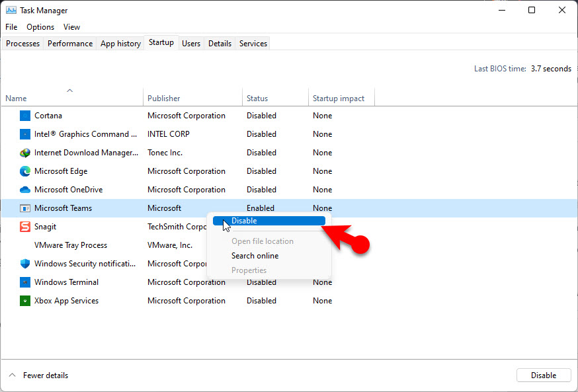Click Tonec Inc. publisher cell
The image size is (578, 392).
165,153
